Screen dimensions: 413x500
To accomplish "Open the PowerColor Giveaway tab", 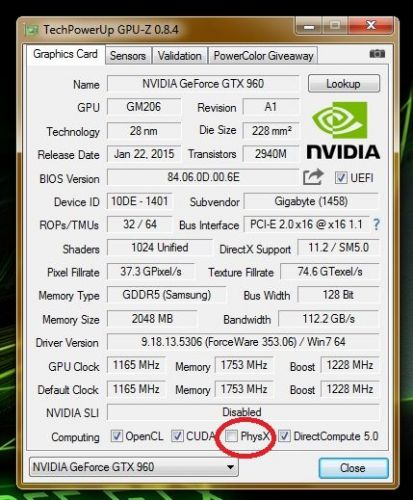I will pos(263,56).
